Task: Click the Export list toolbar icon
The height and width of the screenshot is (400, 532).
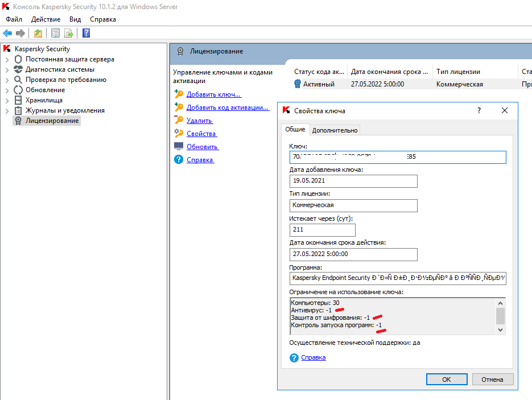Action: pos(69,33)
